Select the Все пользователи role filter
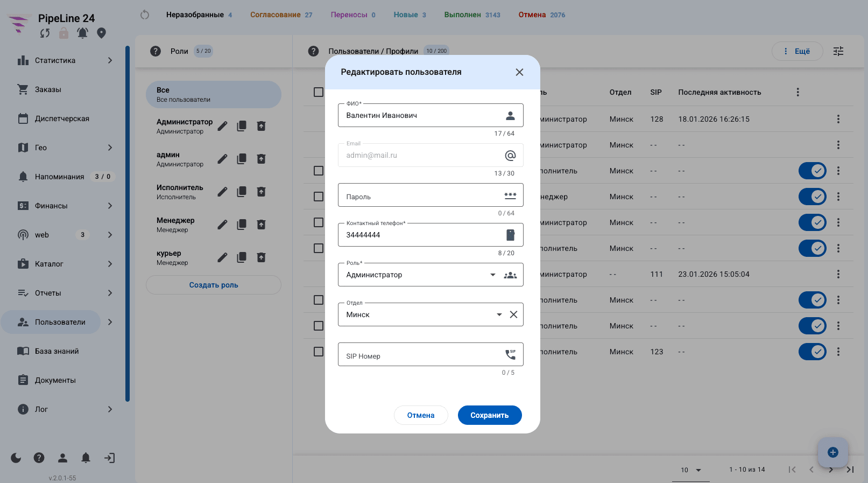The height and width of the screenshot is (483, 868). pyautogui.click(x=214, y=94)
